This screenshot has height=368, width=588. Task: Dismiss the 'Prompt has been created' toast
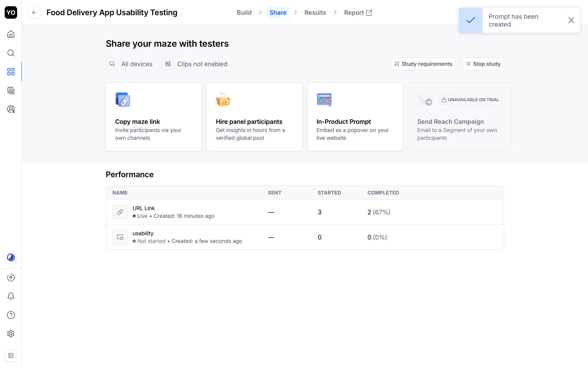(571, 20)
